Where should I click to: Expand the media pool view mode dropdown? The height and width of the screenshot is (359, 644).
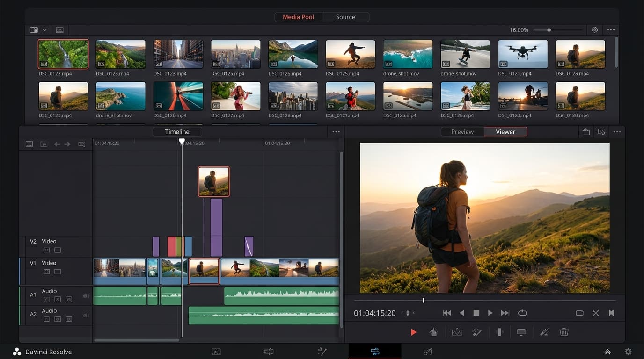[x=45, y=30]
